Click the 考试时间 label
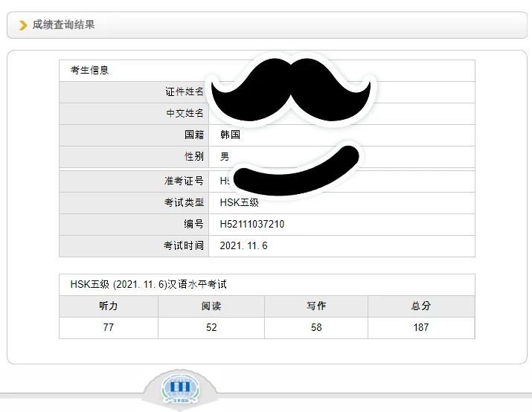532x412 pixels. pyautogui.click(x=184, y=245)
